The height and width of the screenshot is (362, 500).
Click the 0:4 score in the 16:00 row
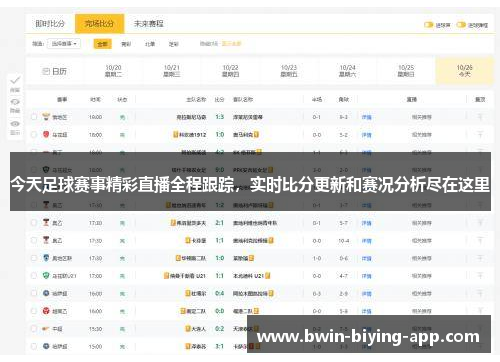tap(219, 293)
